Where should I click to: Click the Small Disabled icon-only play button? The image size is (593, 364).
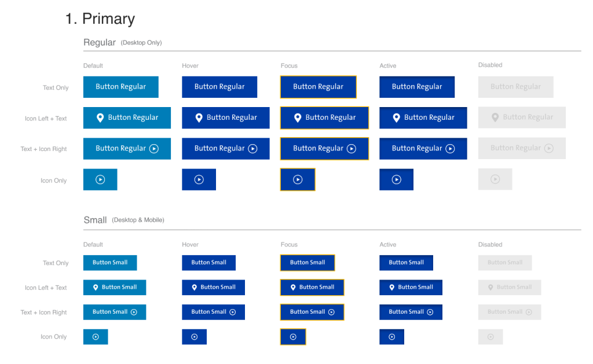(490, 337)
